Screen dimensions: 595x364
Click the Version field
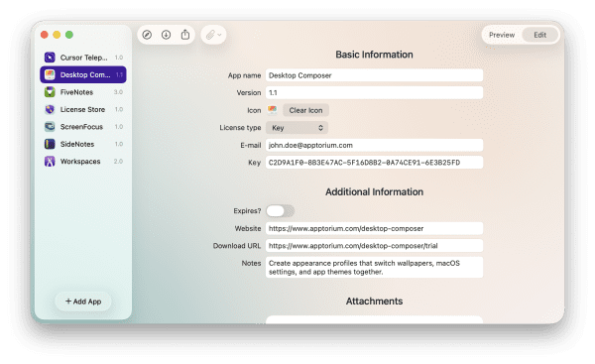374,92
